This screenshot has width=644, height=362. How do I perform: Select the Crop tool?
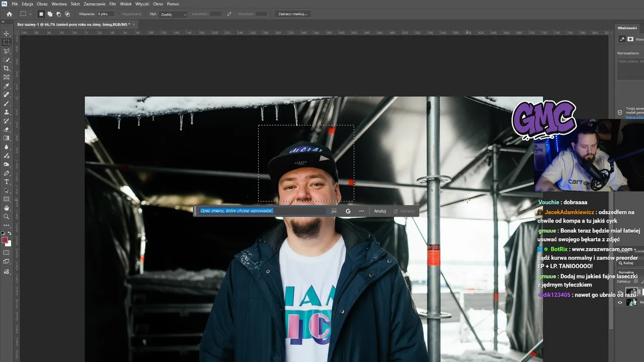(x=7, y=68)
